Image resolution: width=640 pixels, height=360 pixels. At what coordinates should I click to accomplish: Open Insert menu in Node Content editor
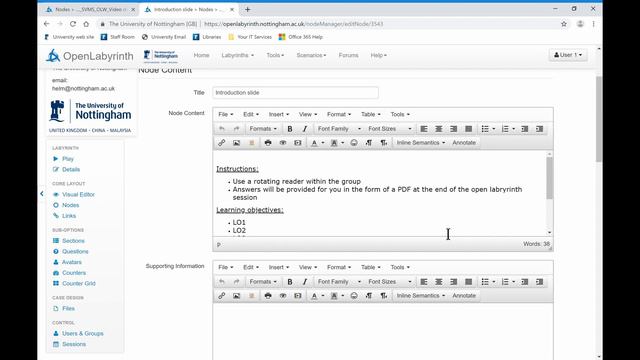(x=279, y=114)
